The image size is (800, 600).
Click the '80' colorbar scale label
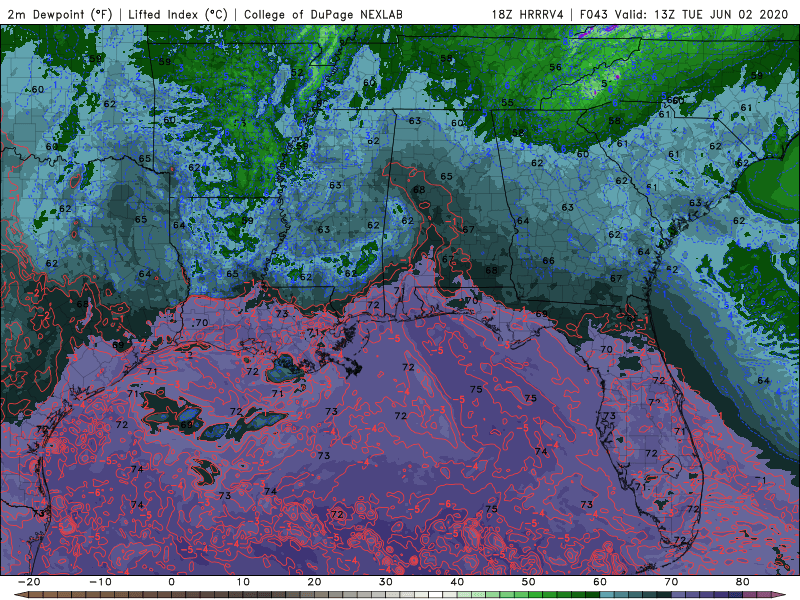tap(743, 582)
